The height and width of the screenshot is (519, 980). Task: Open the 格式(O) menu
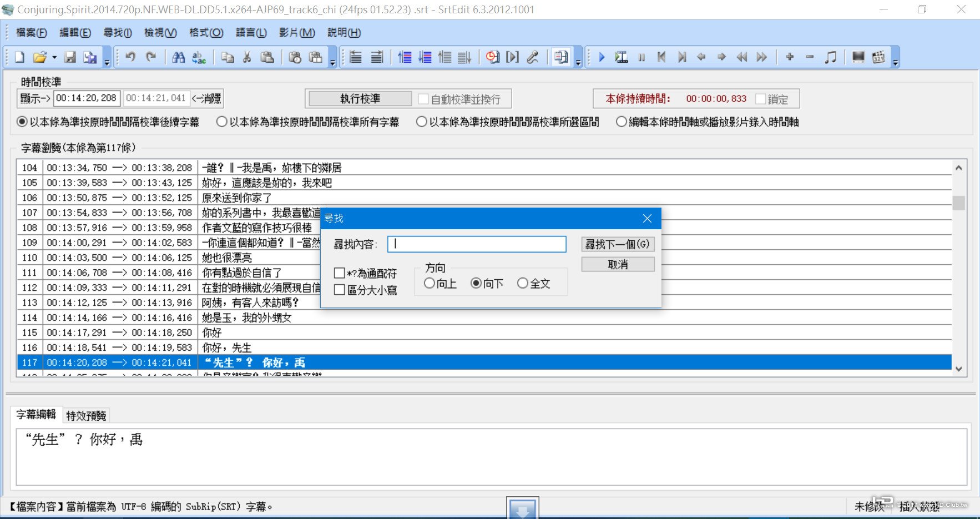coord(206,33)
